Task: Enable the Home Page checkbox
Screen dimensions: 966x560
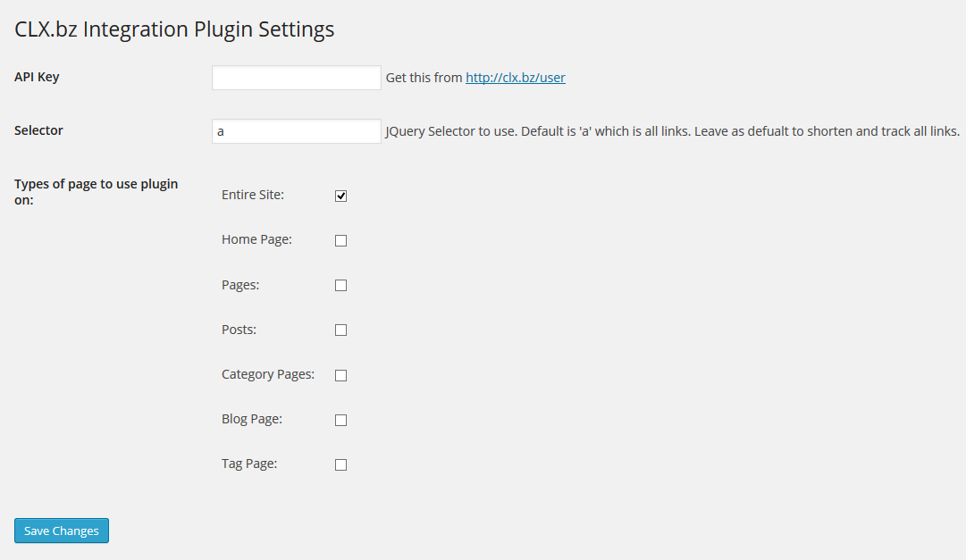Action: coord(340,240)
